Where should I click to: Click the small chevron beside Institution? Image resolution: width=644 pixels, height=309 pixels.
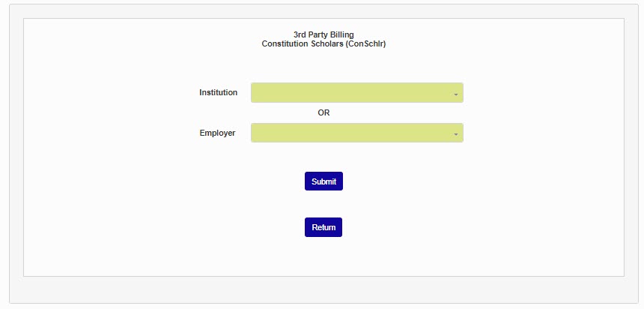(x=455, y=94)
